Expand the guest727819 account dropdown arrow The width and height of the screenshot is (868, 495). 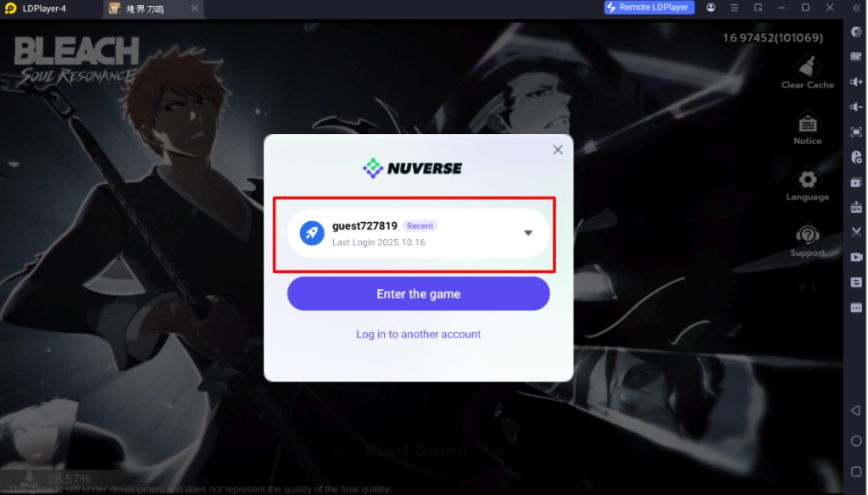[x=528, y=233]
